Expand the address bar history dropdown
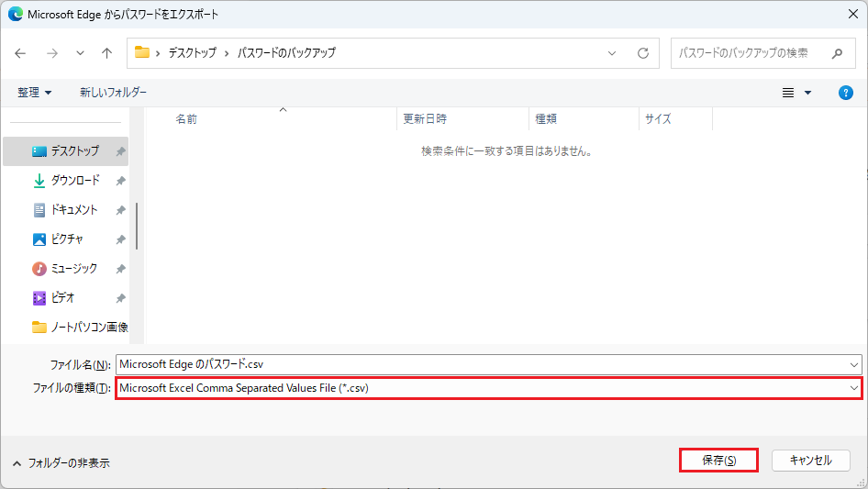 click(612, 53)
